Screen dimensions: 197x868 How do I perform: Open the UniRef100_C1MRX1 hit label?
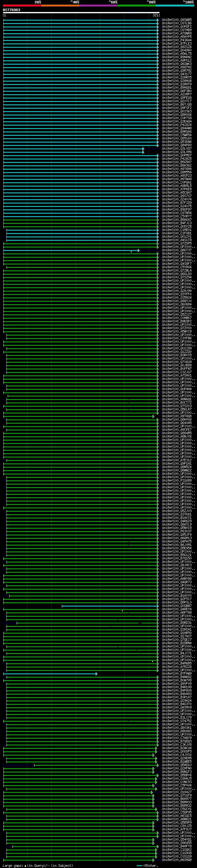[x=176, y=230]
